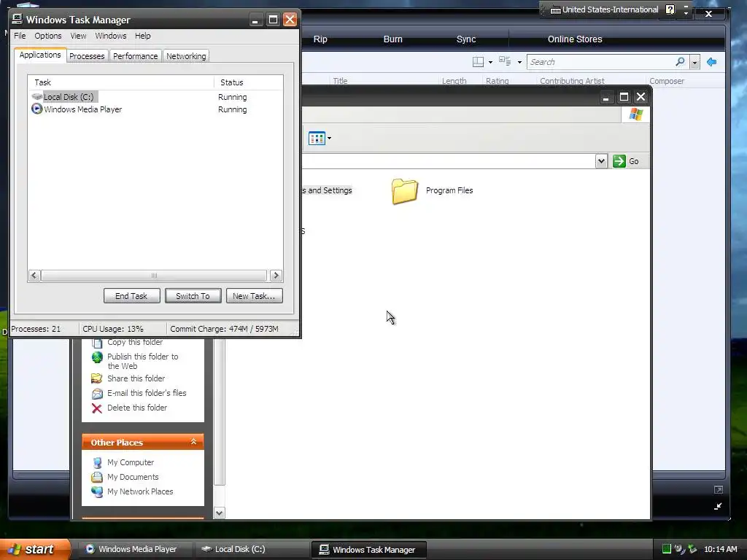
Task: Open the File menu in Task Manager
Action: (20, 36)
